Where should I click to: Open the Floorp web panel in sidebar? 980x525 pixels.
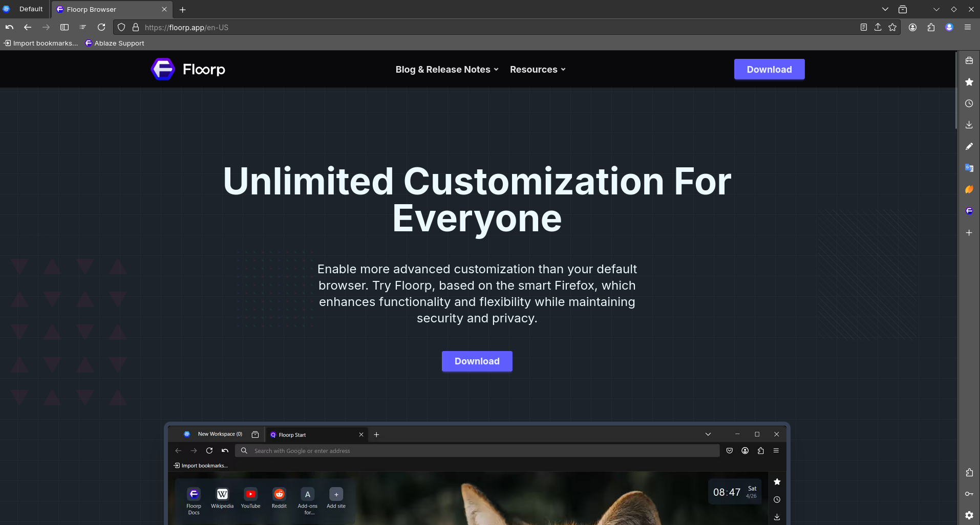point(969,211)
